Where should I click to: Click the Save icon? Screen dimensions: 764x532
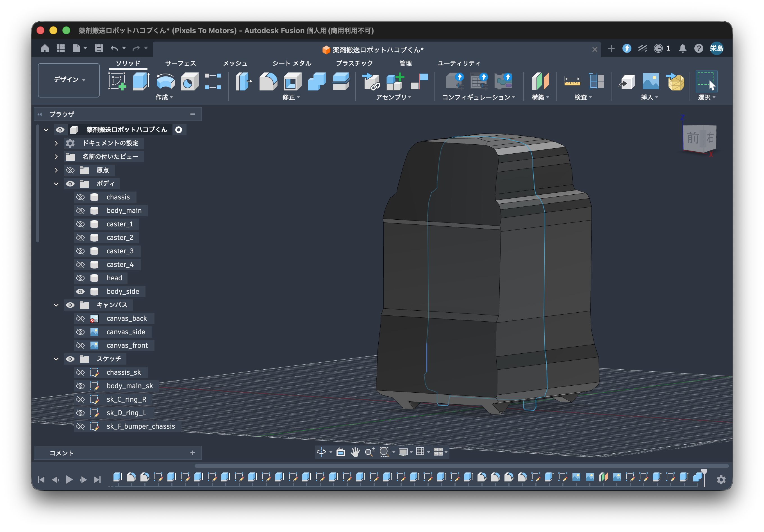point(99,48)
